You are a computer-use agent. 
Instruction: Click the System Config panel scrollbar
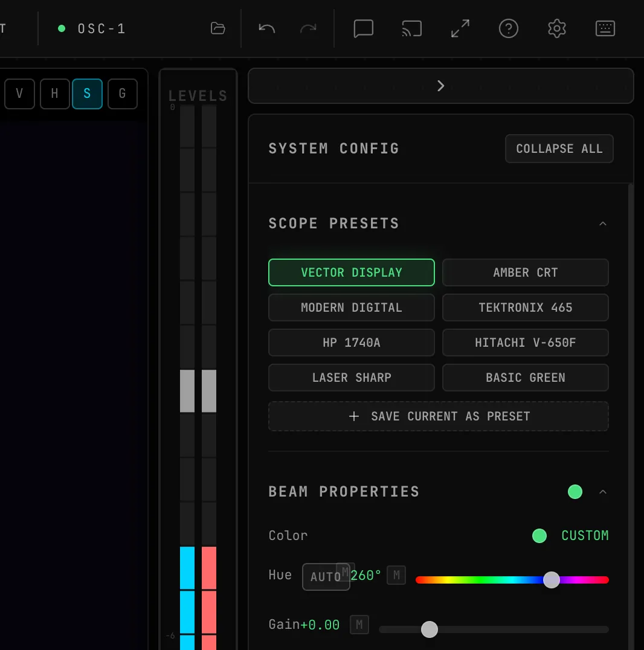click(631, 417)
